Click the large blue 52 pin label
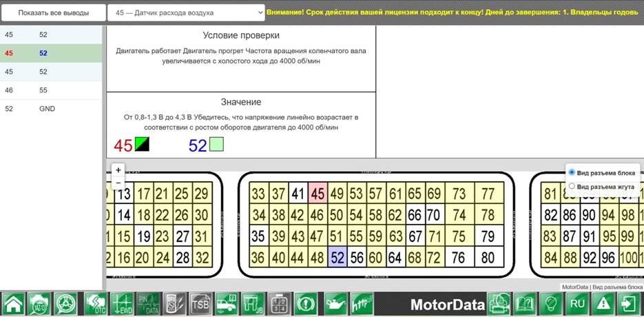The height and width of the screenshot is (317, 644). tap(198, 145)
